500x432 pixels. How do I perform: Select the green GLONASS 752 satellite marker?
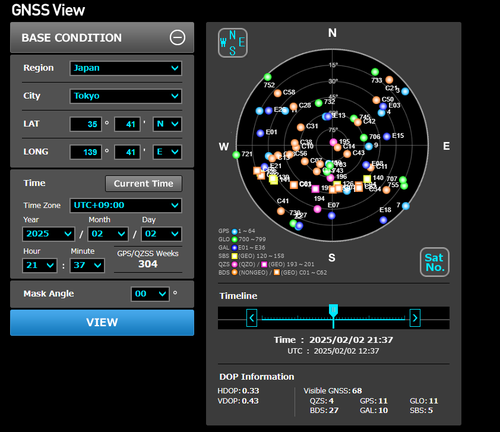(268, 77)
